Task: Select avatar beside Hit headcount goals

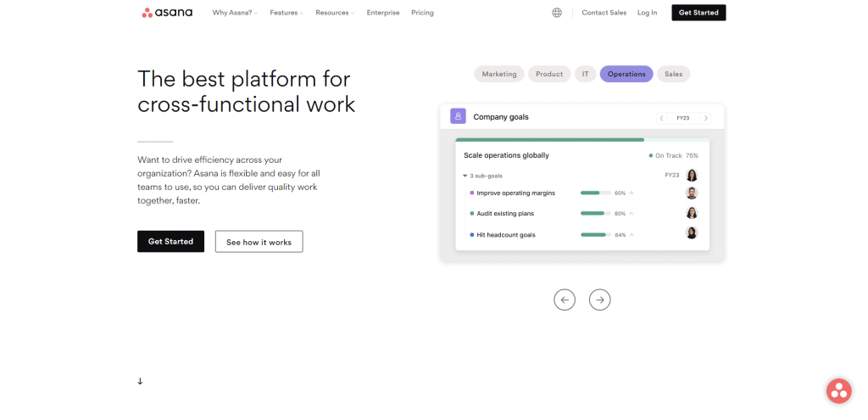Action: (x=692, y=232)
